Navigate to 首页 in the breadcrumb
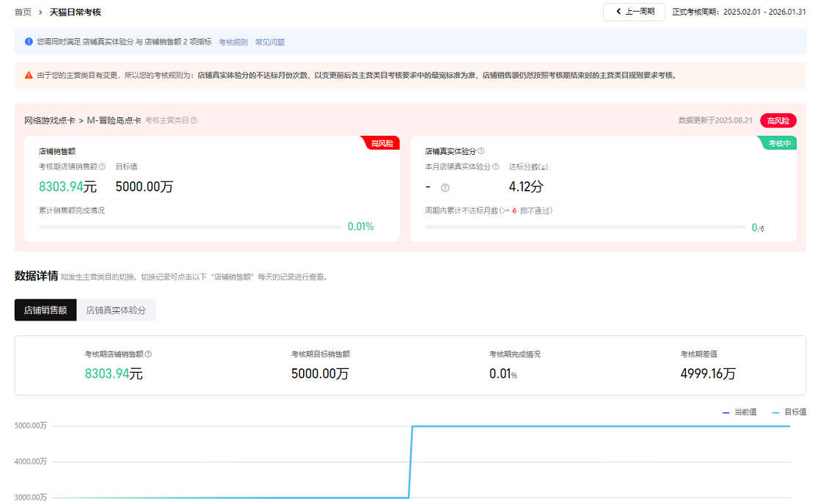The image size is (832, 504). (23, 12)
